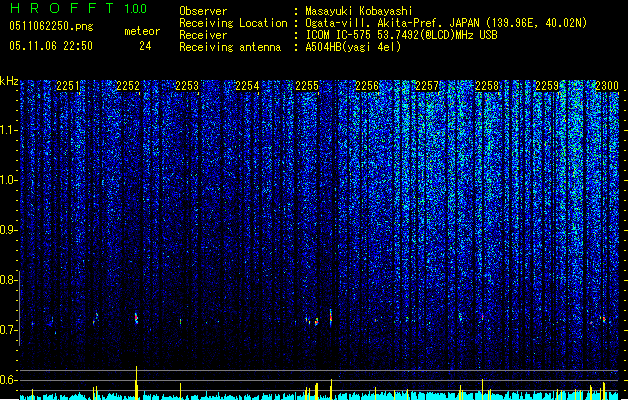Click the 2251 time marker
Screen dimensions: 629x400
(x=68, y=86)
